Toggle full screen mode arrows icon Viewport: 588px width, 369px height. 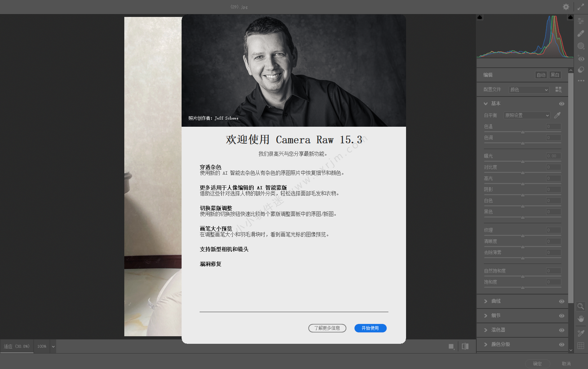581,7
